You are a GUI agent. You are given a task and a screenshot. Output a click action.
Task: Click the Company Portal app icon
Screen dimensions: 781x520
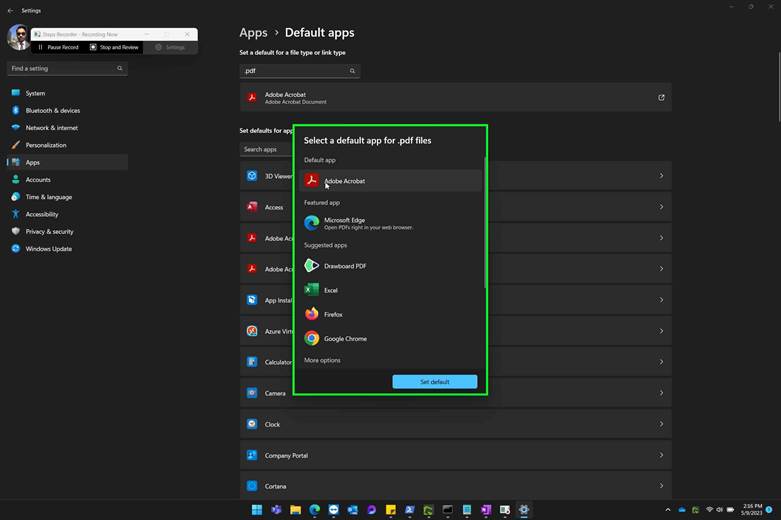(x=252, y=455)
